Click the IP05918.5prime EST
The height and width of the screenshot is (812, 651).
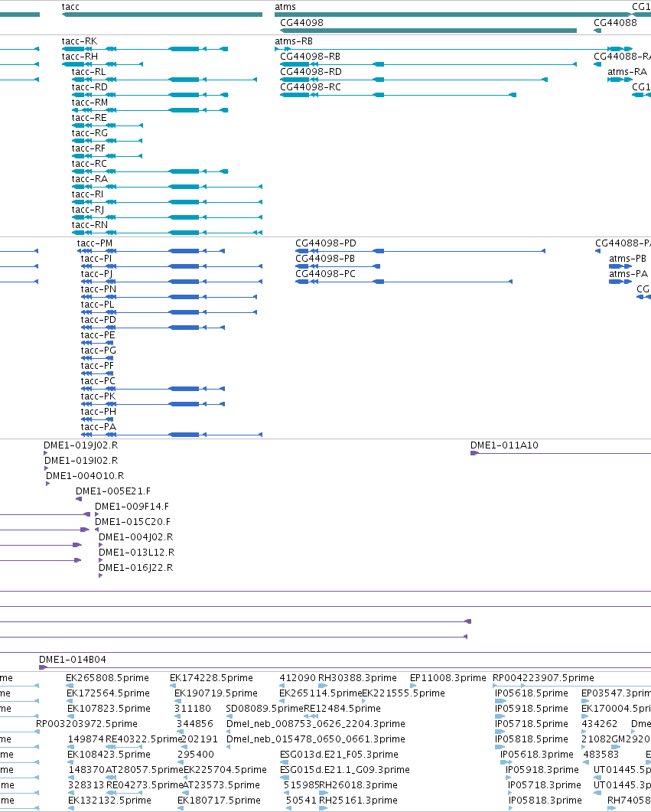point(500,716)
